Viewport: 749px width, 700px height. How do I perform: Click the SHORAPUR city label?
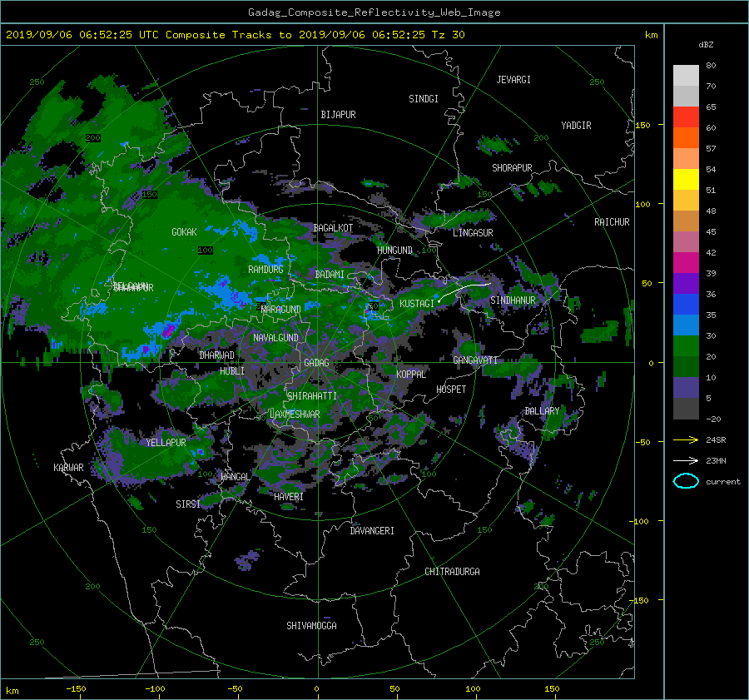coord(512,167)
